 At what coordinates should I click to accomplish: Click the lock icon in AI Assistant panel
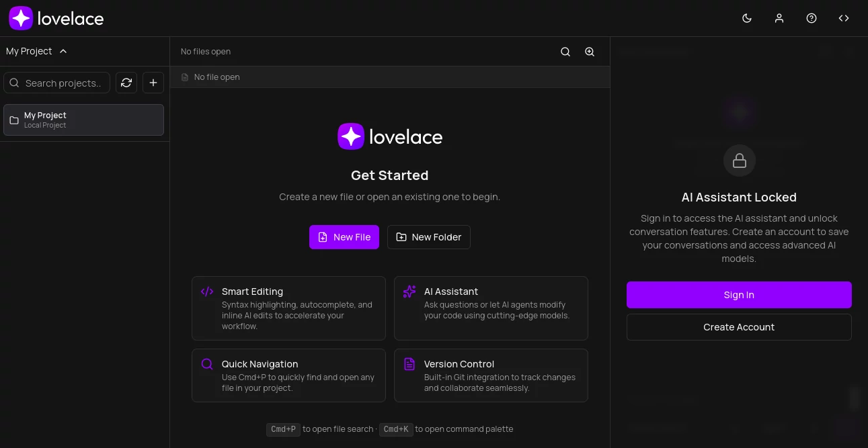(x=739, y=161)
